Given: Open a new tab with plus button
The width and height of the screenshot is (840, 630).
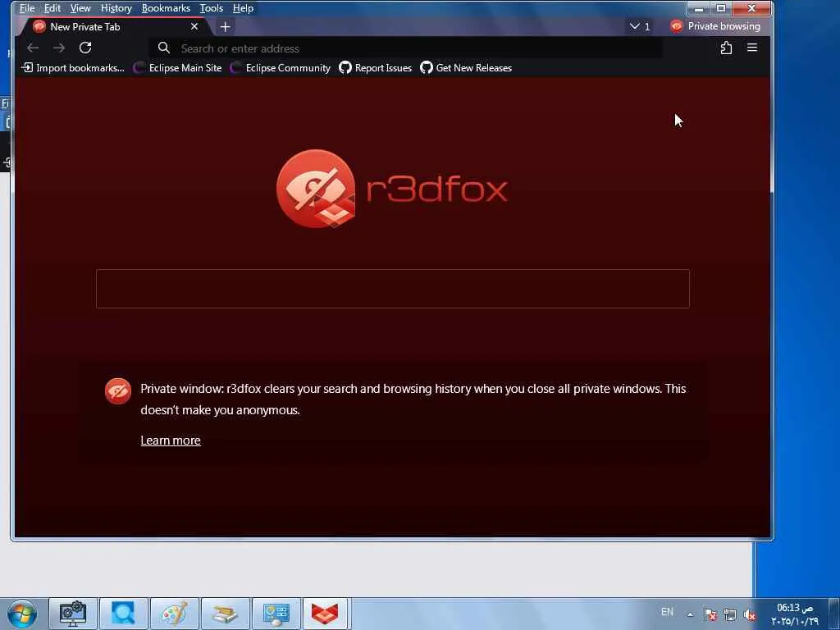Looking at the screenshot, I should coord(225,26).
